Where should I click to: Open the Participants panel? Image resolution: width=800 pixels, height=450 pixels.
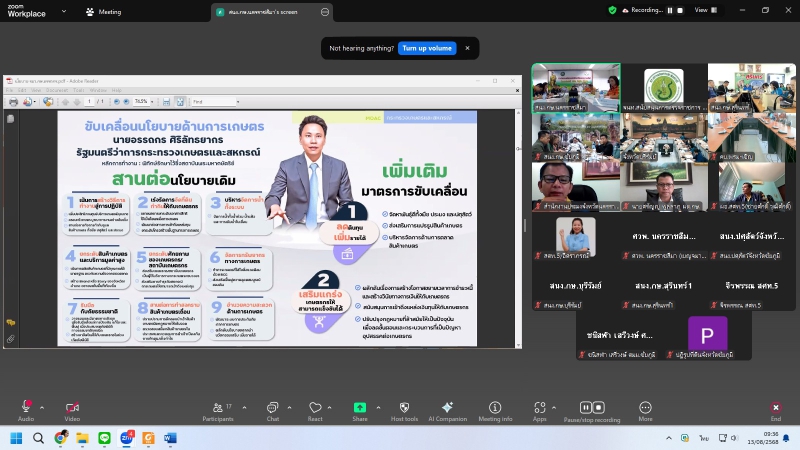218,411
